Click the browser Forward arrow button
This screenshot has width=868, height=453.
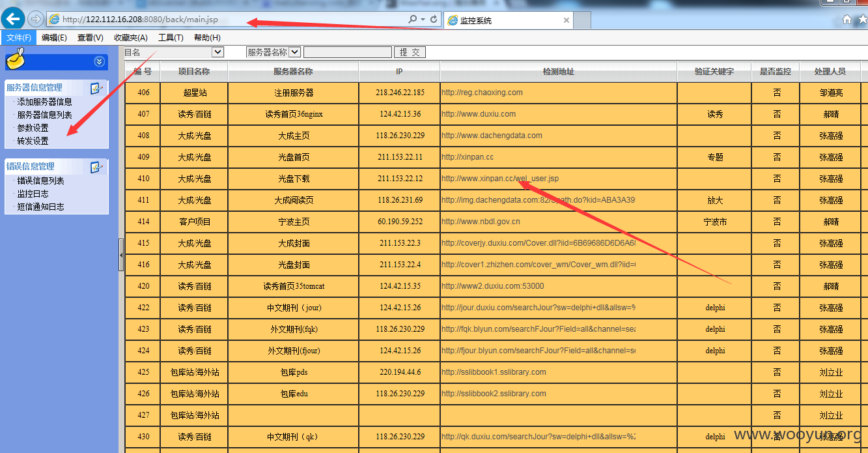click(x=35, y=20)
